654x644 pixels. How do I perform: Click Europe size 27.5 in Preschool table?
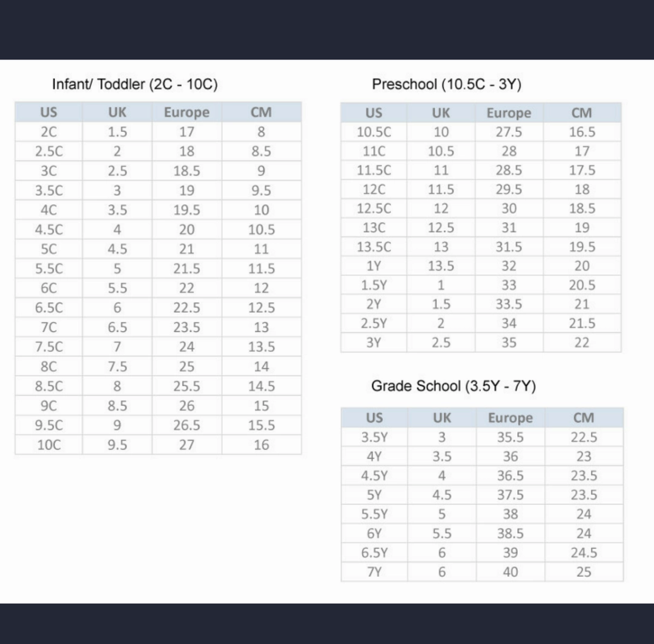(x=509, y=132)
